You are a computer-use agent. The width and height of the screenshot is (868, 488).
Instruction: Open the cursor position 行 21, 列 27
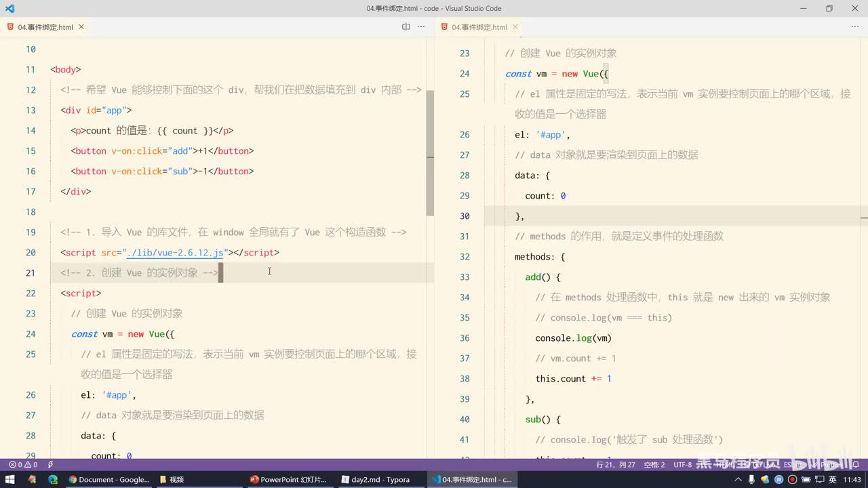(x=615, y=465)
